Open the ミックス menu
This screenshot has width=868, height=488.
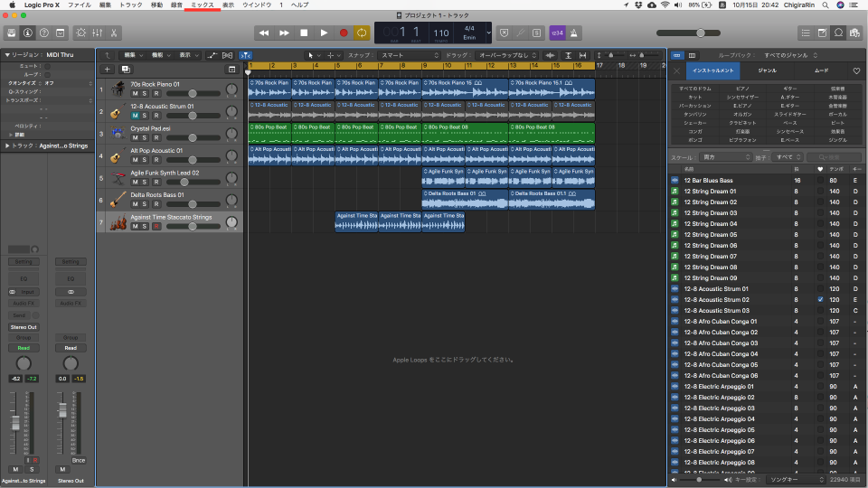click(202, 5)
